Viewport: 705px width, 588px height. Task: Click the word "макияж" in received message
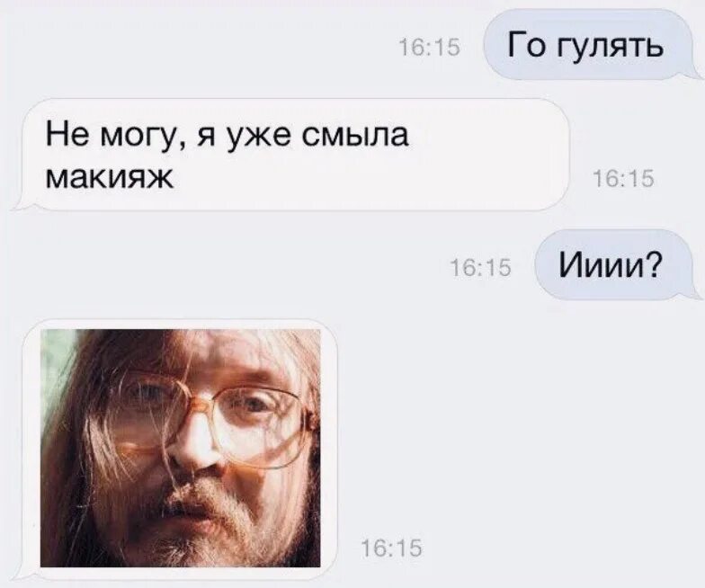(x=110, y=177)
